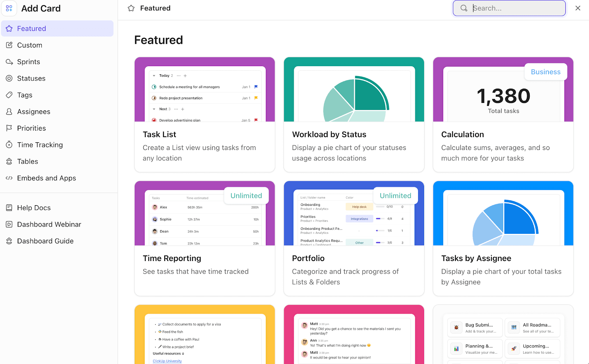The height and width of the screenshot is (364, 589).
Task: Click the Featured page heading
Action: tap(158, 40)
